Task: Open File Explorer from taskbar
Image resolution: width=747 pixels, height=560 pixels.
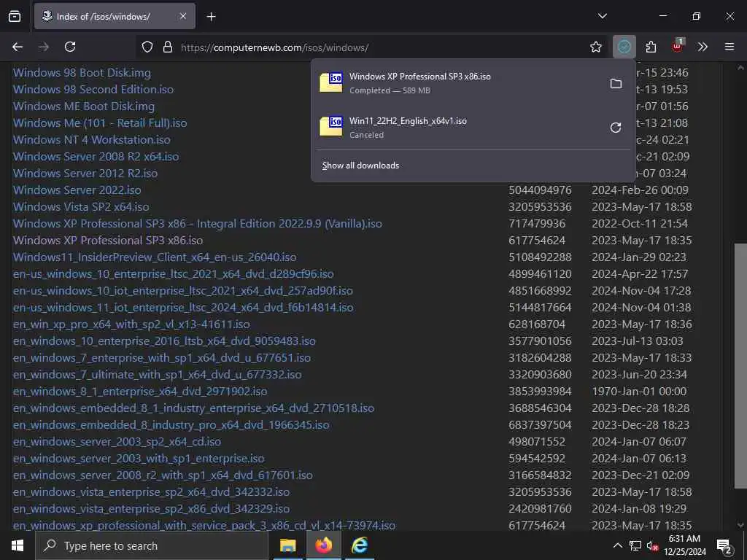Action: 287,545
